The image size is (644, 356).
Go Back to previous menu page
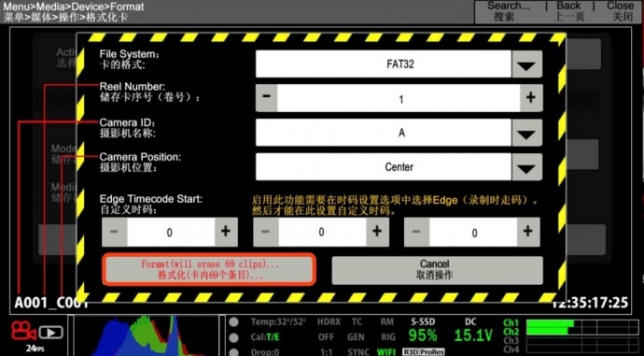[568, 11]
